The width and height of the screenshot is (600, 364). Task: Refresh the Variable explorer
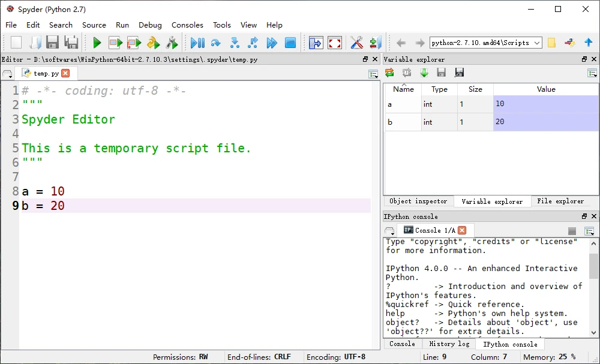tap(389, 73)
